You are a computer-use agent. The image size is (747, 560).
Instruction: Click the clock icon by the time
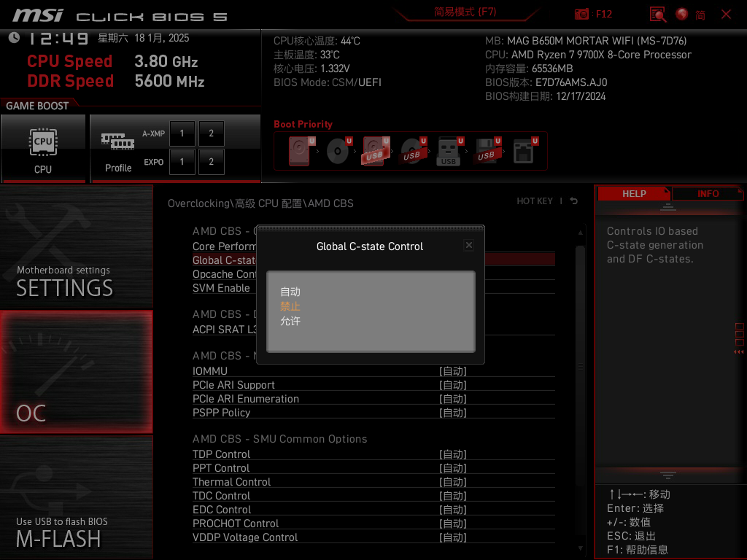click(15, 38)
